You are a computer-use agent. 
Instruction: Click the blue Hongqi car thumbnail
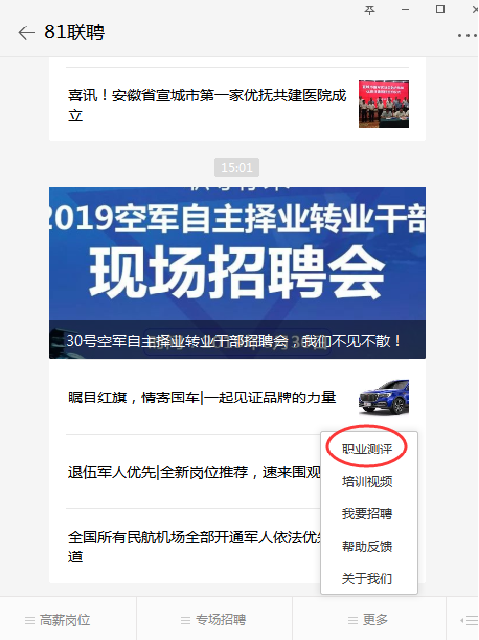coord(384,398)
